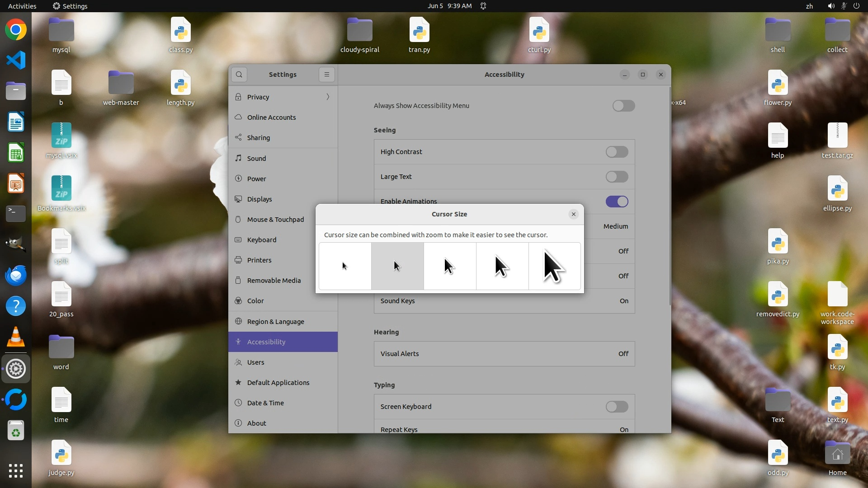Click the Settings search icon
868x488 pixels.
point(239,75)
